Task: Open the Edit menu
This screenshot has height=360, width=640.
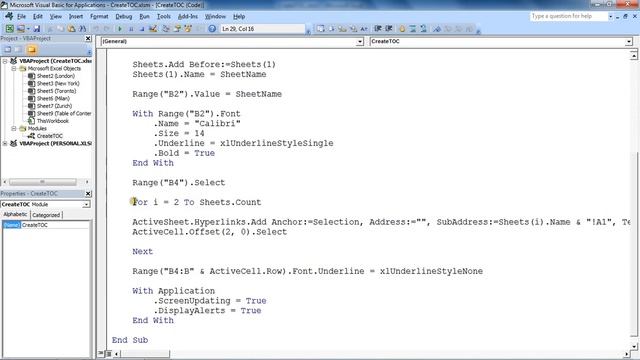Action: pos(38,16)
